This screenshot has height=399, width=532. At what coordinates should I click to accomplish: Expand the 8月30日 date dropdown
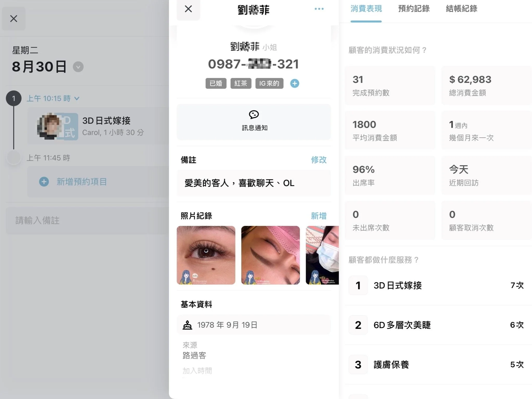tap(78, 67)
